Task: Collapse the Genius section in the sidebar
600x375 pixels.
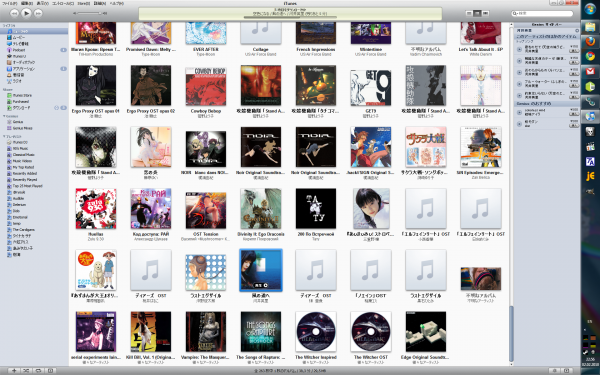Action: (x=4, y=116)
